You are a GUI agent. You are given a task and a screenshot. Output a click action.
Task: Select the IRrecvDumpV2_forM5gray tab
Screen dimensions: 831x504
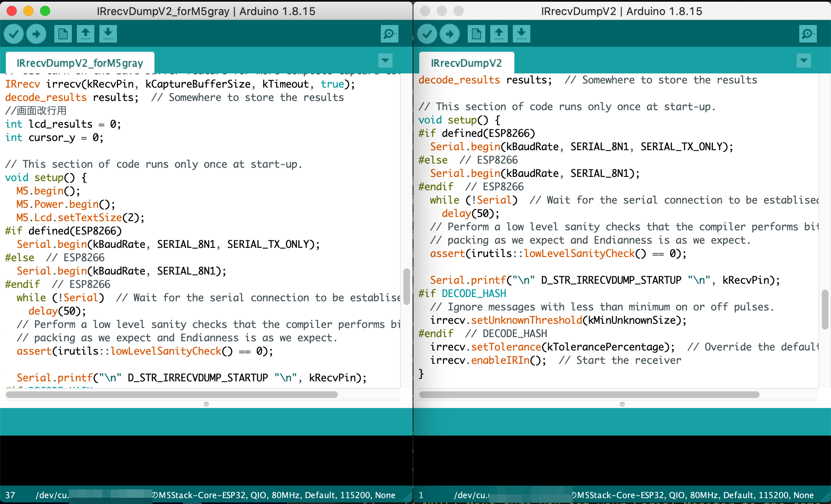point(80,63)
